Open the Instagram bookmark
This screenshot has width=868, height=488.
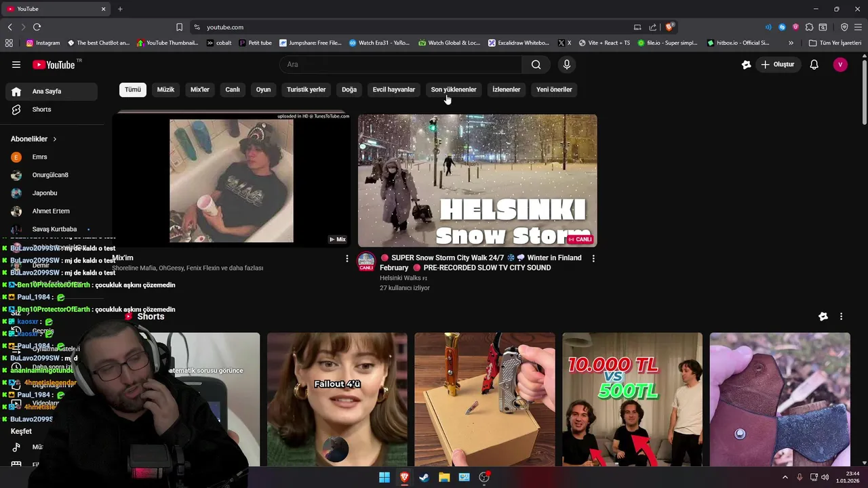(x=43, y=43)
